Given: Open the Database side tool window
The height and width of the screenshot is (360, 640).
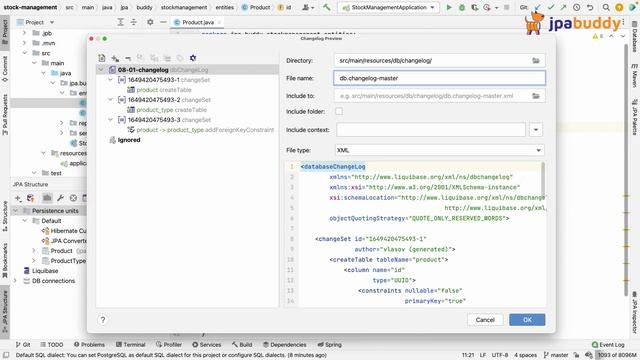Looking at the screenshot, I should tap(635, 36).
